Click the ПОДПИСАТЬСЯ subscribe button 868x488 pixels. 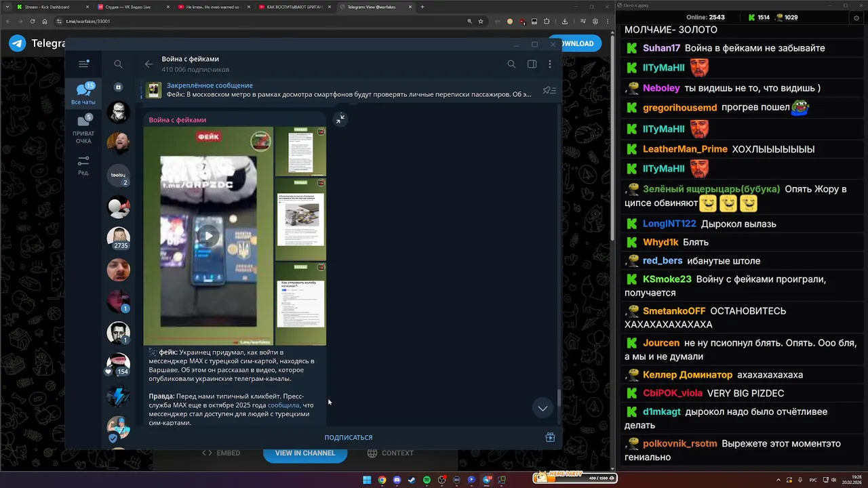[348, 437]
